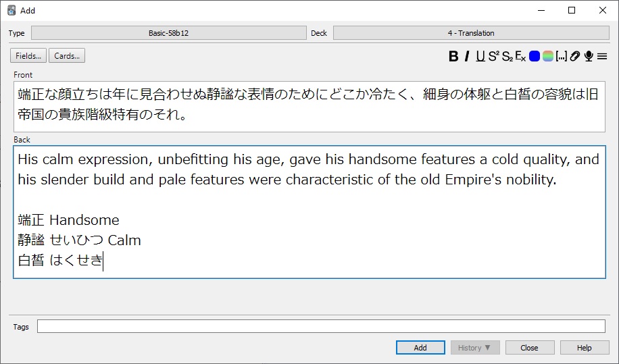Insert cloze deletion with brackets icon

(561, 57)
